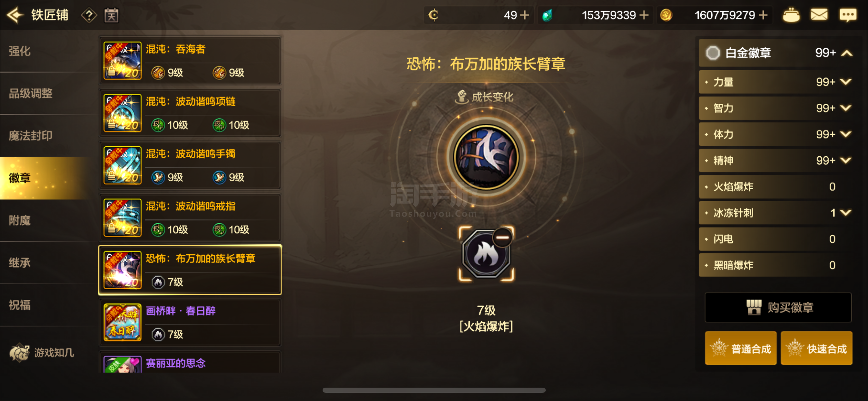Open the mail envelope icon
This screenshot has width=868, height=401.
[x=819, y=15]
